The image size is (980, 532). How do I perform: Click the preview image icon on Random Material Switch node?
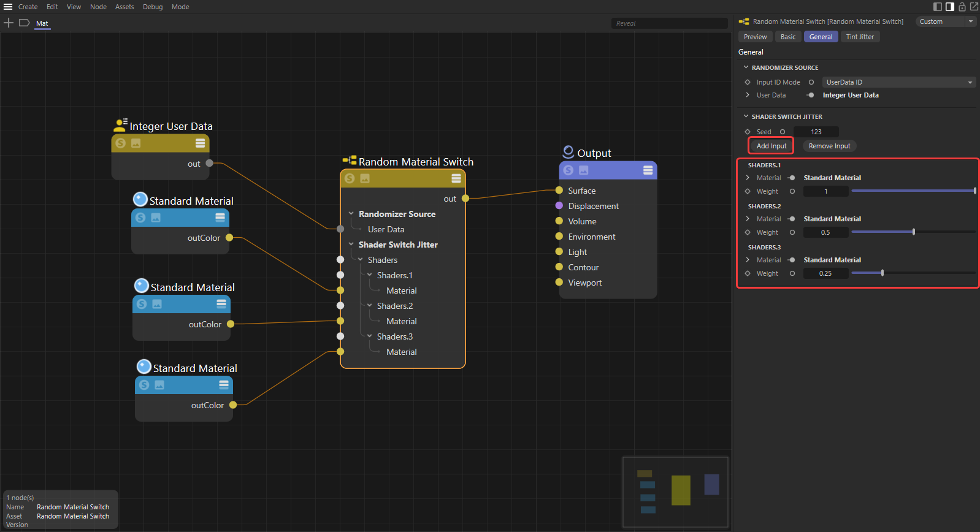pos(365,178)
